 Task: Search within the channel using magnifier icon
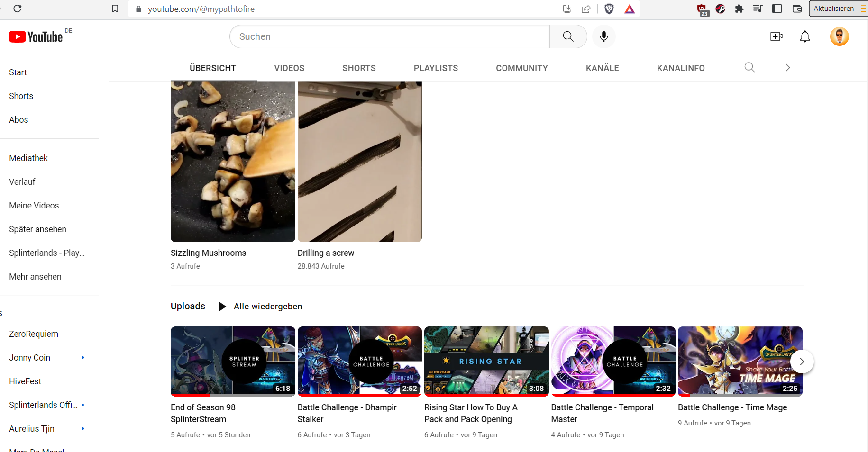click(749, 68)
